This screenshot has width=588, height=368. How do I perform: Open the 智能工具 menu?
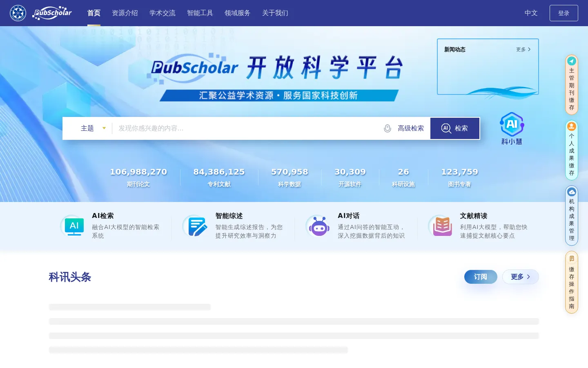click(x=200, y=13)
